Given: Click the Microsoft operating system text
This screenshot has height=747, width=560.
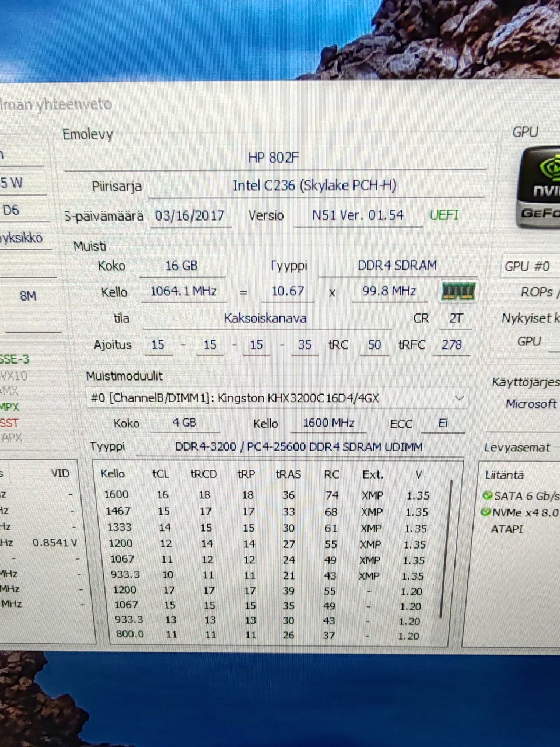Looking at the screenshot, I should coord(531,404).
